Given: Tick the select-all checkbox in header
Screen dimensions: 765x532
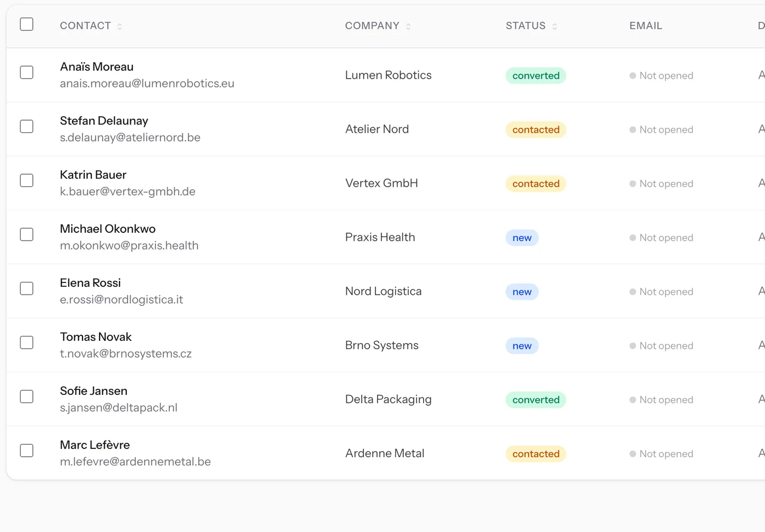Looking at the screenshot, I should click(x=27, y=24).
